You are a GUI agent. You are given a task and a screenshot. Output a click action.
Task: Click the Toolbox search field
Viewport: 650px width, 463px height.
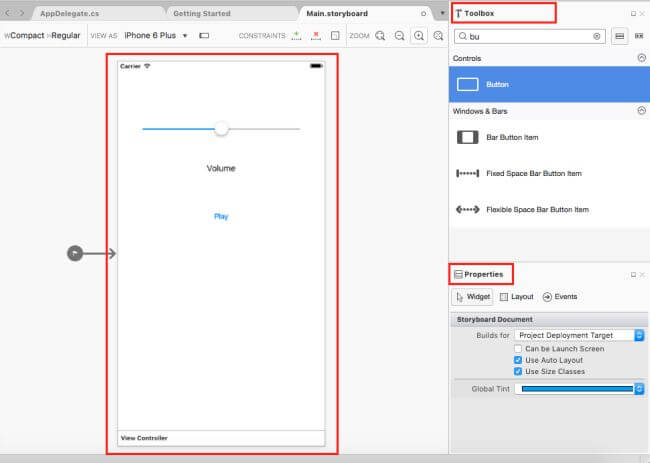(x=529, y=36)
